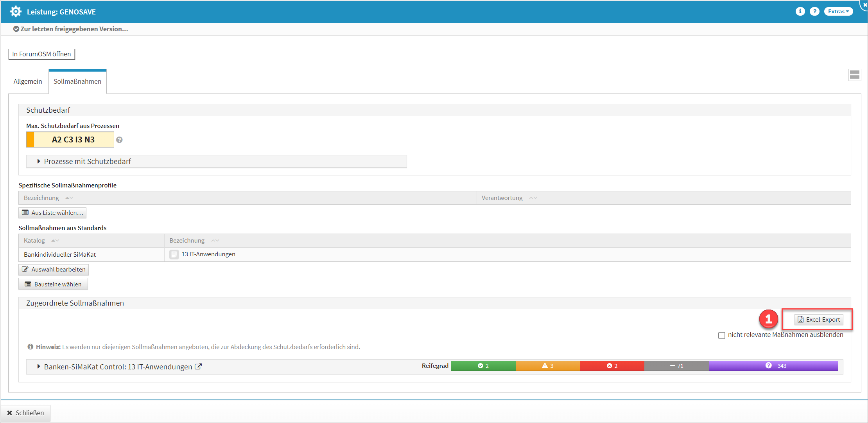Select the Sollmaßnahmen tab
The height and width of the screenshot is (423, 868).
[x=77, y=81]
